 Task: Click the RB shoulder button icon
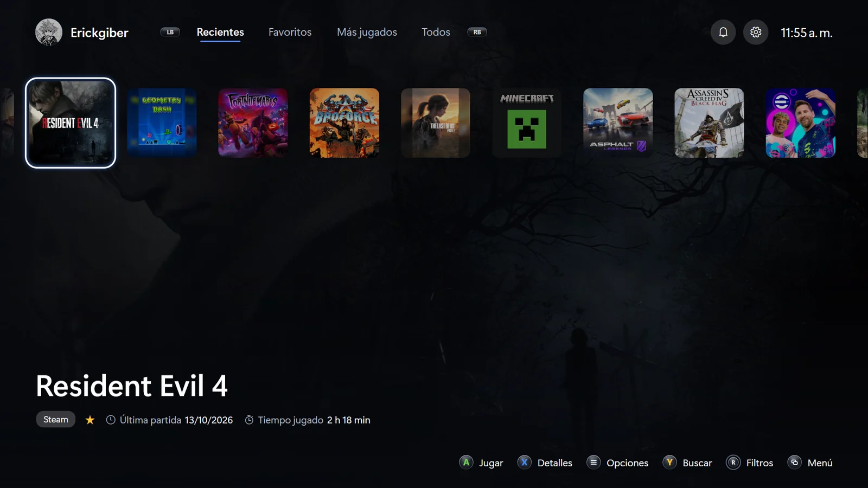coord(477,32)
